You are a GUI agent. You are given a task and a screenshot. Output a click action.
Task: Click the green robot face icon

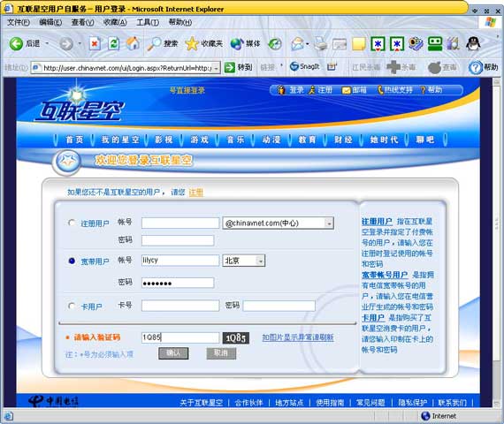pos(435,43)
